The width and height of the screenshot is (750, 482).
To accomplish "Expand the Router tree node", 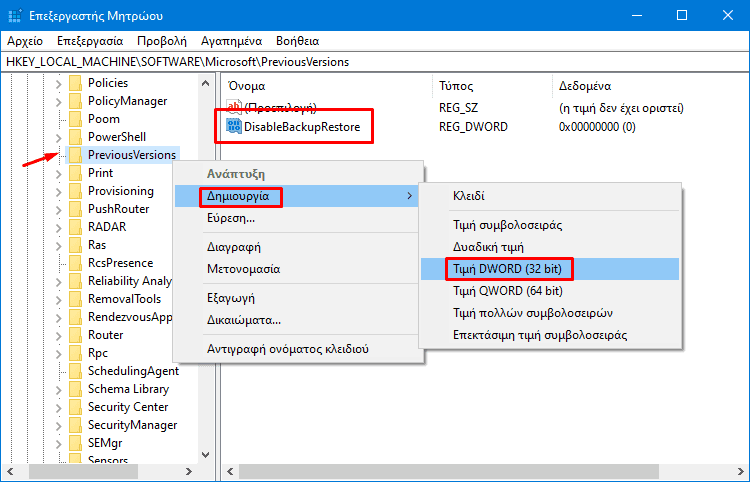I will pyautogui.click(x=59, y=336).
